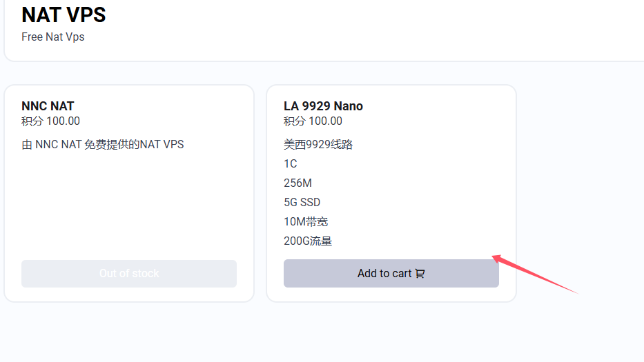Click the 5G SSD storage spec line
This screenshot has height=362, width=644.
[x=302, y=202]
